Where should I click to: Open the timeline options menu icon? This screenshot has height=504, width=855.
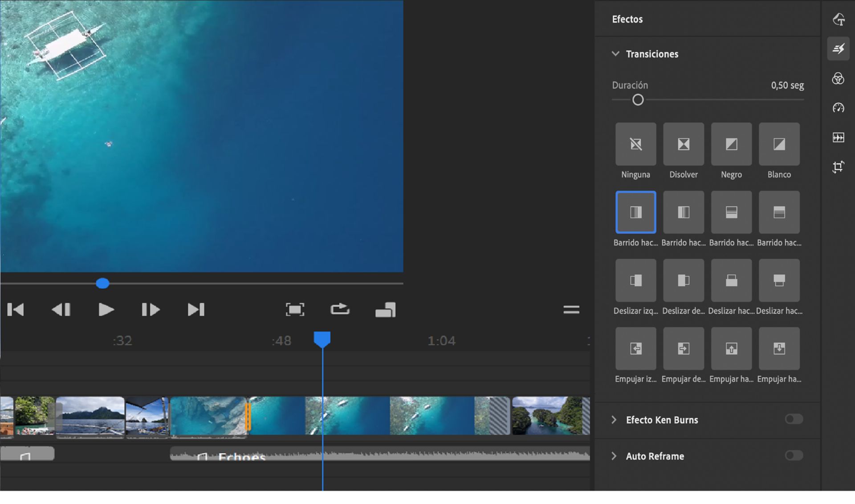coord(571,309)
